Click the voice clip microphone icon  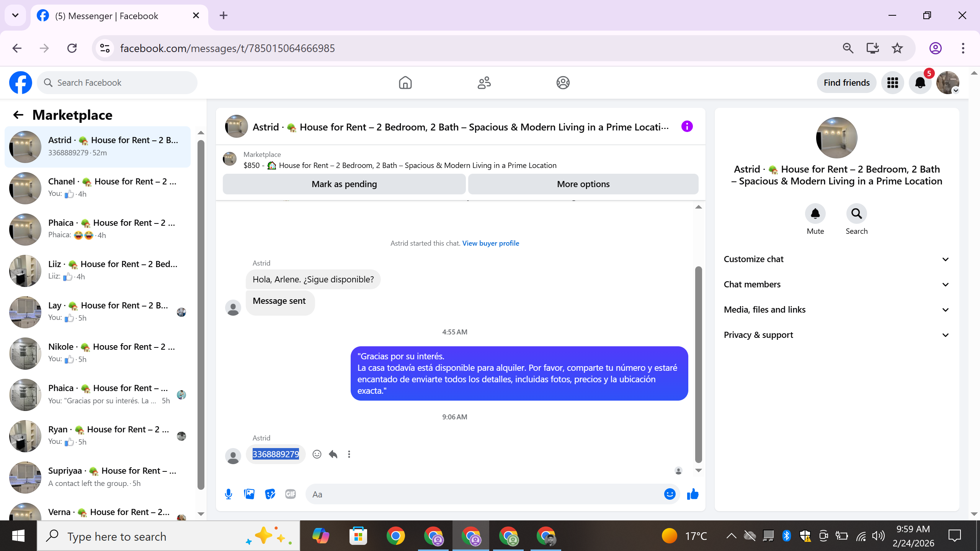[x=229, y=494]
